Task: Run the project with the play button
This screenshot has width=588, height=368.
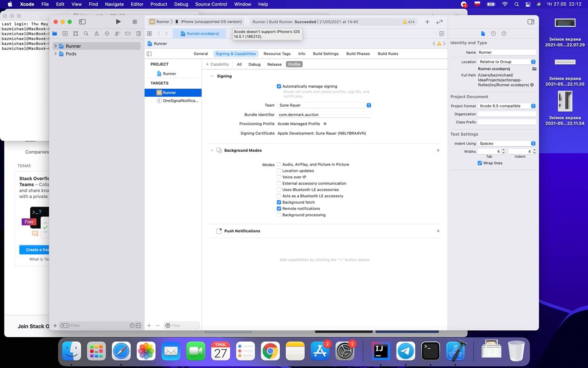Action: (x=118, y=22)
